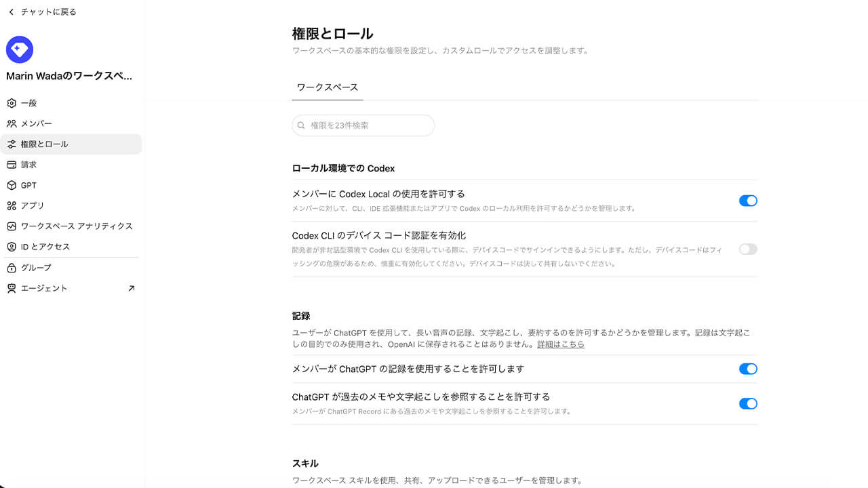The height and width of the screenshot is (488, 868).
Task: Click the 権限を23件検索 search field
Action: (x=363, y=125)
